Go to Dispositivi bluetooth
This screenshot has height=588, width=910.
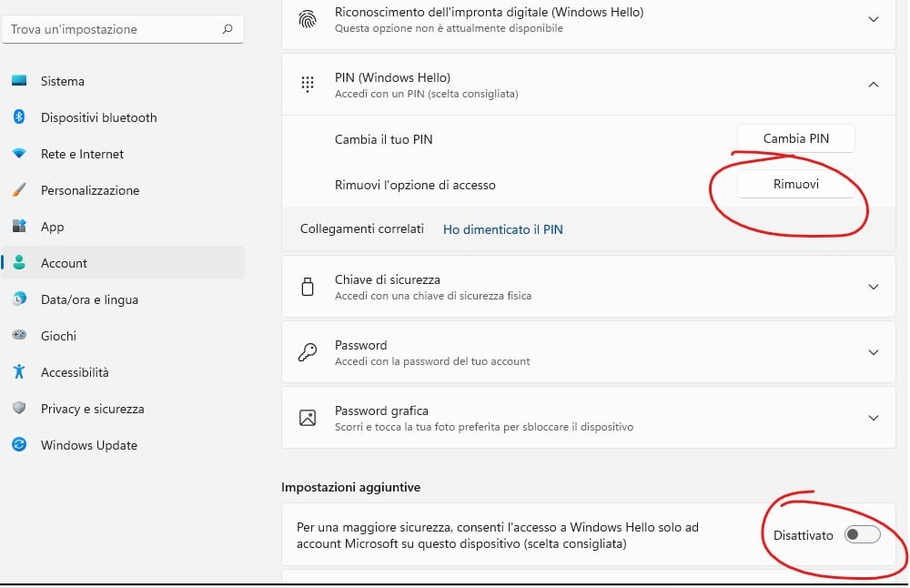pos(123,117)
